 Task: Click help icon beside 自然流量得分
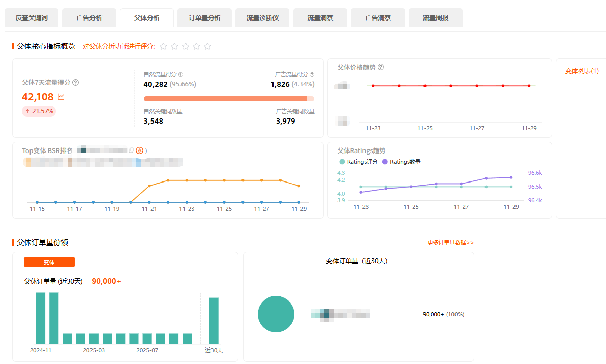pos(181,74)
